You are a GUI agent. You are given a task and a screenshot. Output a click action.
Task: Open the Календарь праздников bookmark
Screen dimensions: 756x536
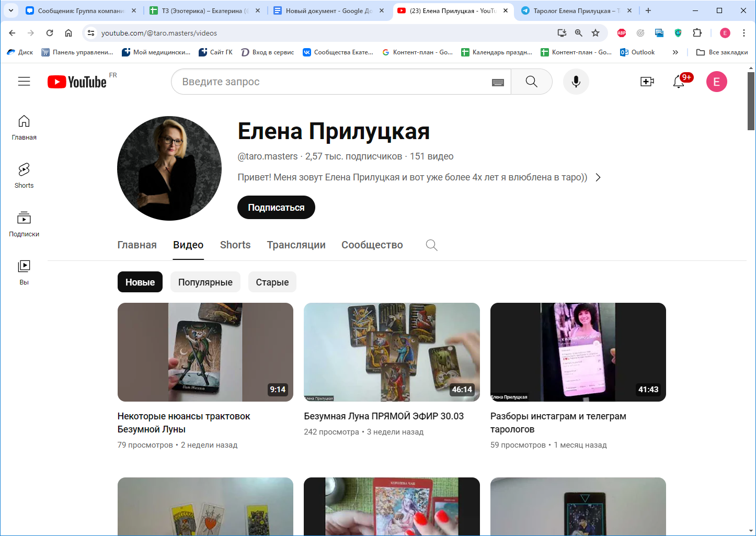click(497, 52)
